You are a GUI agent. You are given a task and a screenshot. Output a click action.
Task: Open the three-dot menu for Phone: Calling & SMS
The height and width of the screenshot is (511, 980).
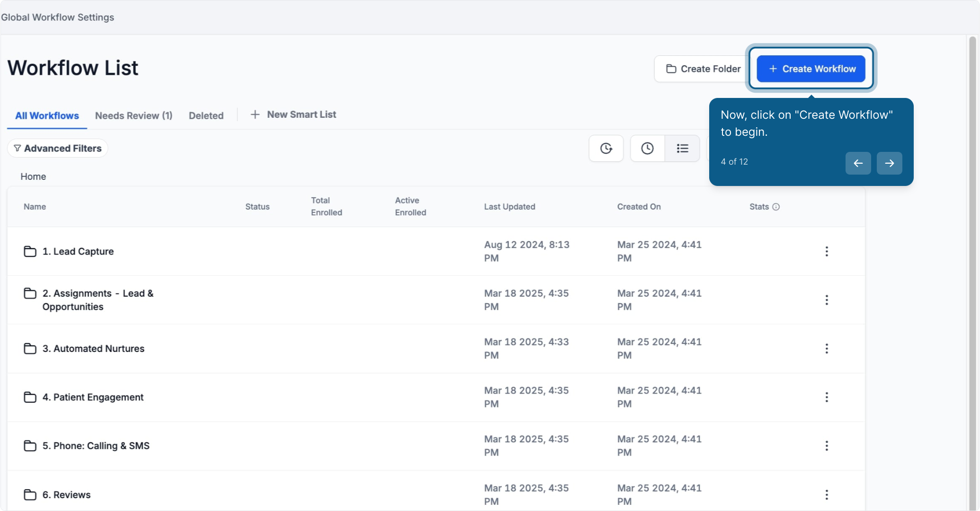pyautogui.click(x=827, y=446)
